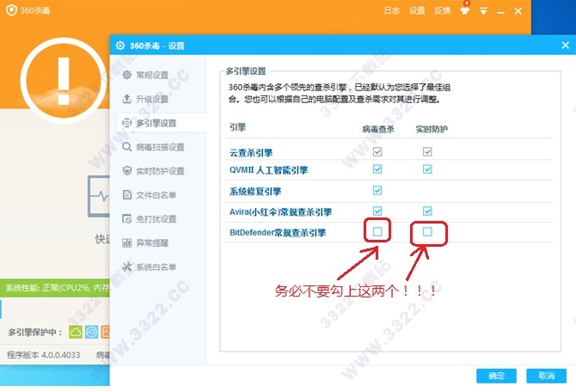The width and height of the screenshot is (576, 392).
Task: Click the document icon beside 文件白名单
Action: [x=126, y=195]
